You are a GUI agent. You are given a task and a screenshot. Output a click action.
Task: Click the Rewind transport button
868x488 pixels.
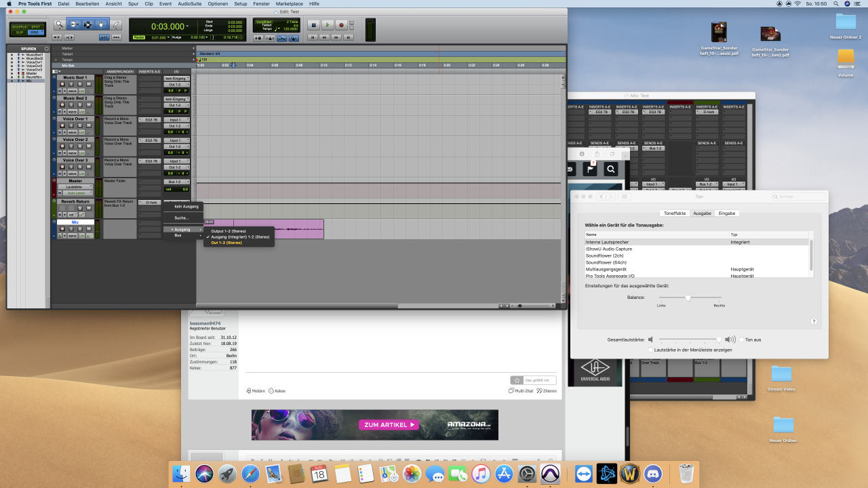click(324, 37)
